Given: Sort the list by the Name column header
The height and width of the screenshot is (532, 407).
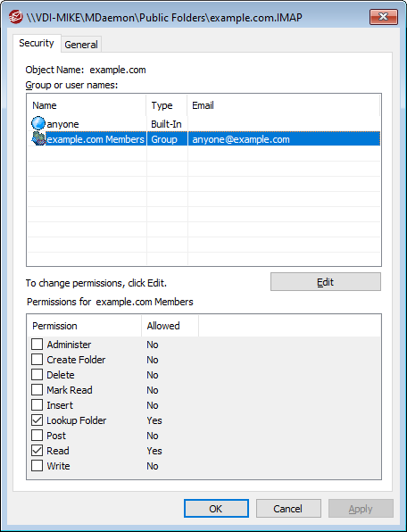Looking at the screenshot, I should point(87,105).
